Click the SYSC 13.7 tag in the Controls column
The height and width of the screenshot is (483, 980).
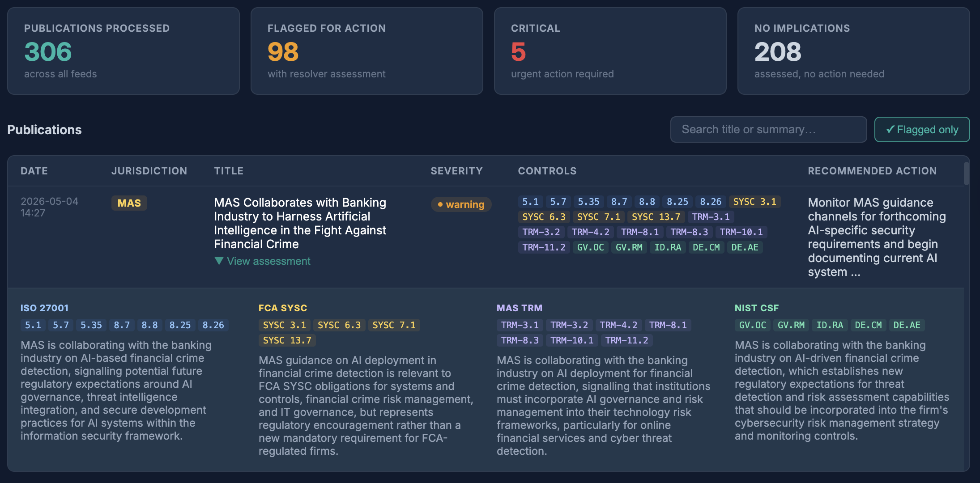tap(656, 217)
